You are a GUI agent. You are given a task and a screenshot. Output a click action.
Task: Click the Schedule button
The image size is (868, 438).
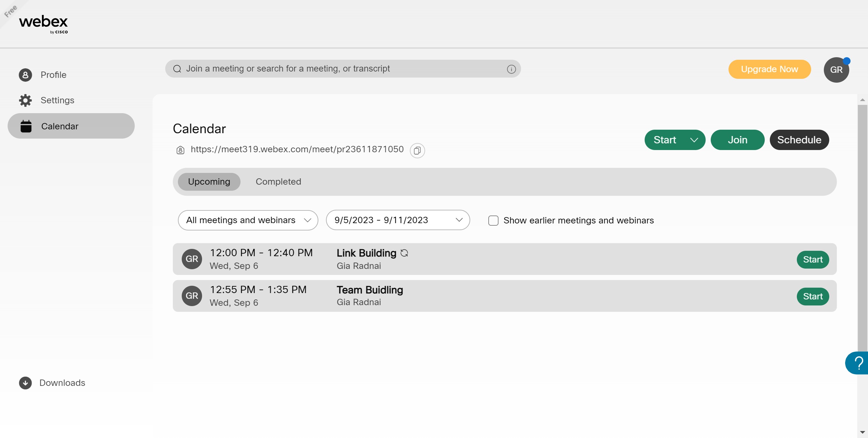(799, 140)
